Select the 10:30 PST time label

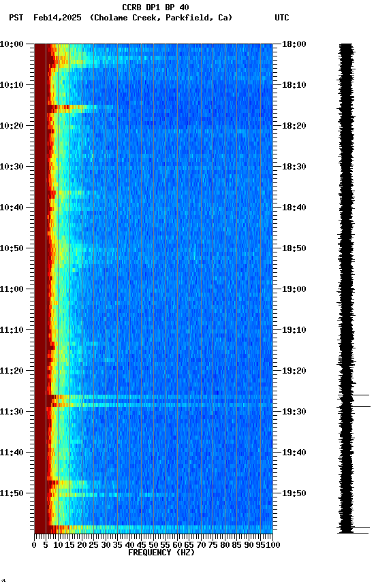pos(12,167)
